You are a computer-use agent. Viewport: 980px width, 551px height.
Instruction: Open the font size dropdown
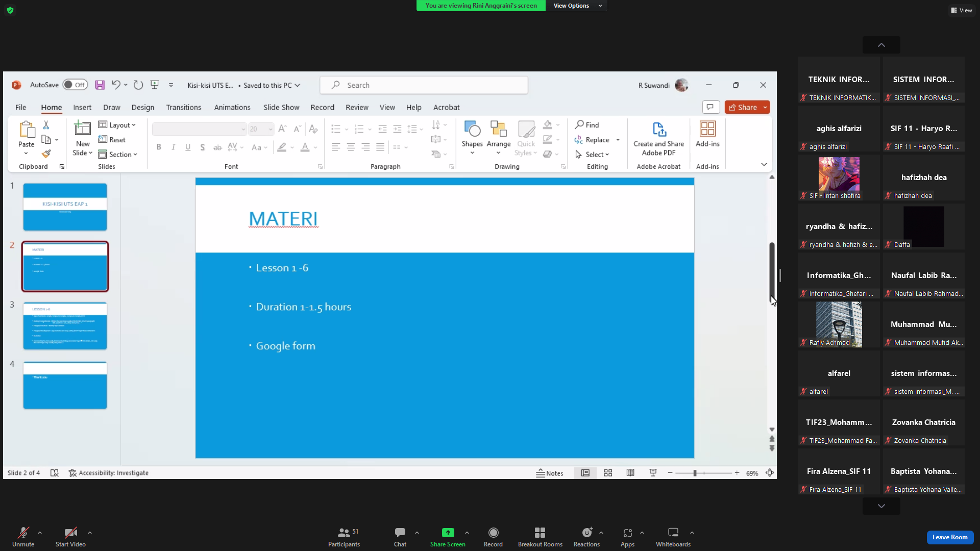click(x=271, y=129)
